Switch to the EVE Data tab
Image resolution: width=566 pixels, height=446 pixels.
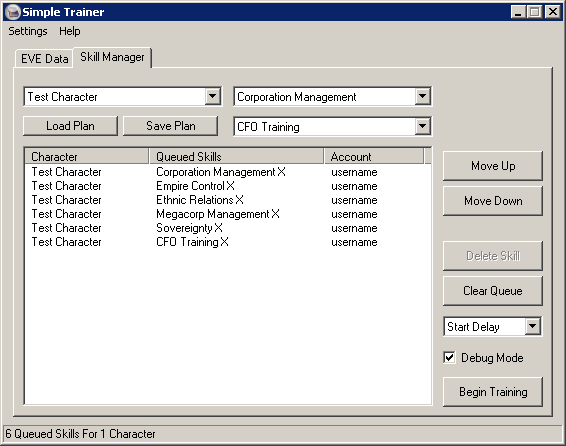44,58
